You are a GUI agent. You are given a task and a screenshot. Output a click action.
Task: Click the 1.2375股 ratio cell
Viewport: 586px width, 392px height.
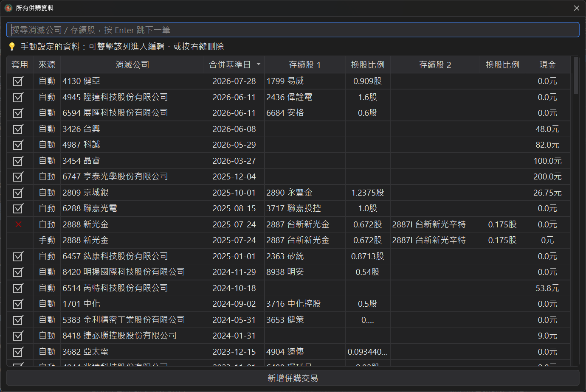point(368,193)
